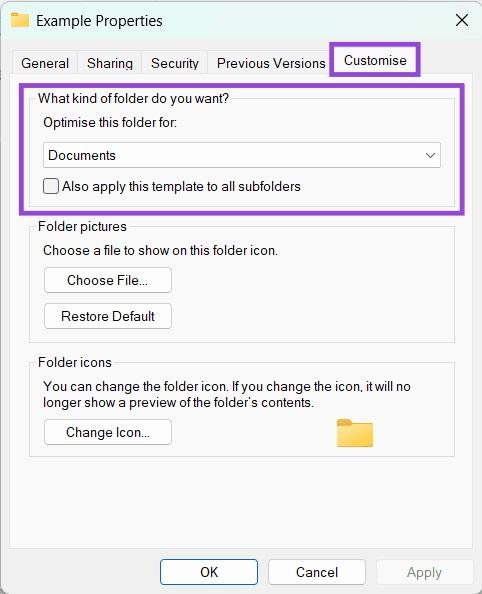
Task: Go to the Security tab
Action: point(175,63)
